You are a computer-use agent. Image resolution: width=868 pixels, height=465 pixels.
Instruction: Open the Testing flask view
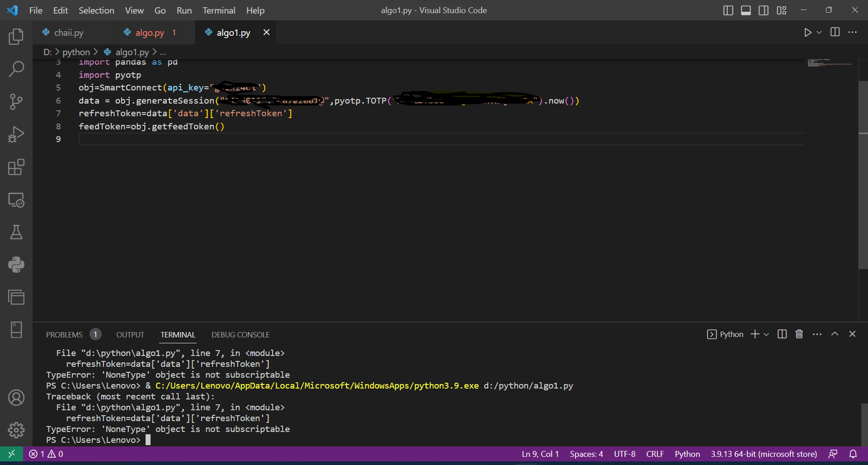pos(16,232)
